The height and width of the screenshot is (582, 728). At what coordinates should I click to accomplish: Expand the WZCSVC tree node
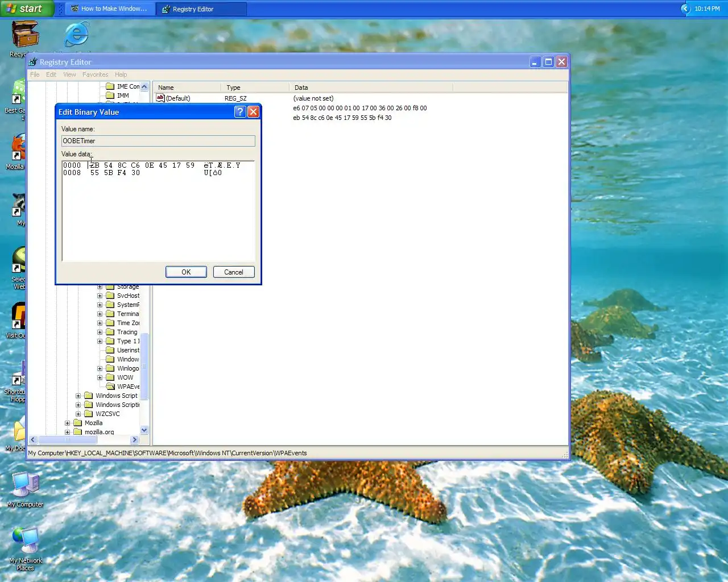click(78, 414)
